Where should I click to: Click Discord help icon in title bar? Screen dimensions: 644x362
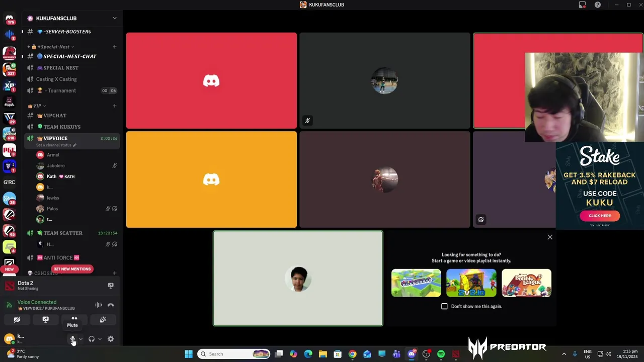coord(598,5)
